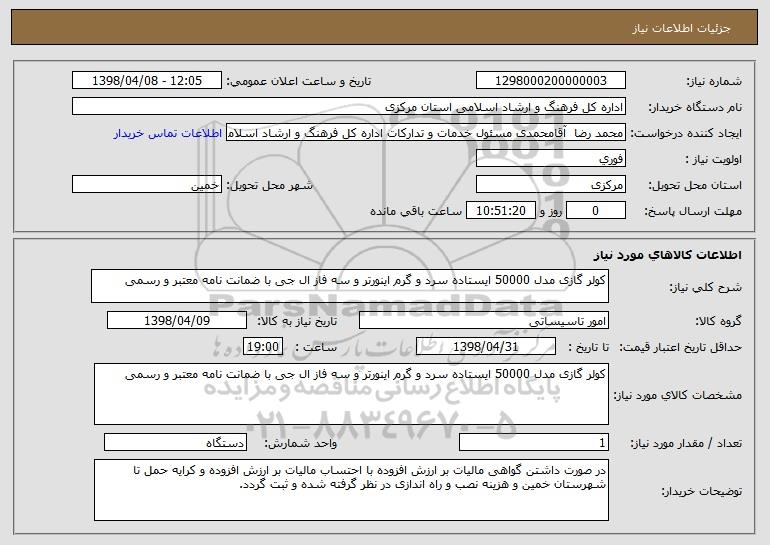Click the جزئیات اطلاعات نیاز header title
Viewport: 770px width, 545px height.
pos(681,28)
